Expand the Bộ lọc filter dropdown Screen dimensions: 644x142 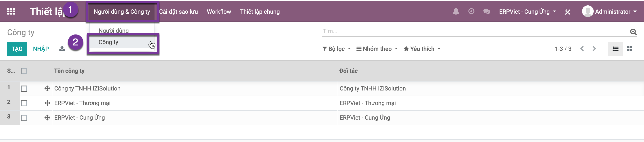(x=337, y=49)
